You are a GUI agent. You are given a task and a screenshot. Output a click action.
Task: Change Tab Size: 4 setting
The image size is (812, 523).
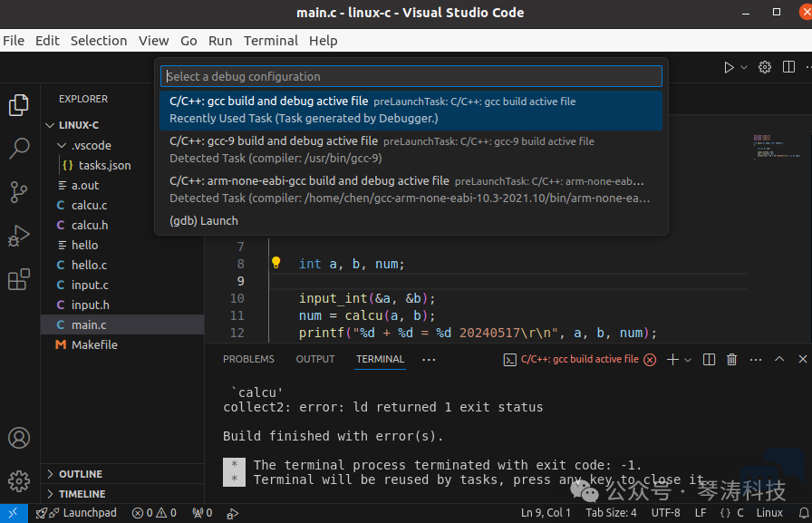[611, 513]
